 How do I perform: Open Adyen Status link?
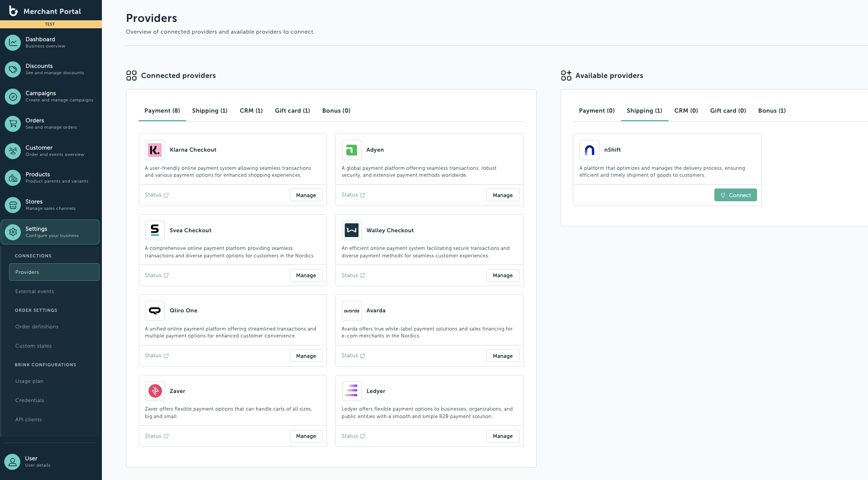click(x=353, y=195)
